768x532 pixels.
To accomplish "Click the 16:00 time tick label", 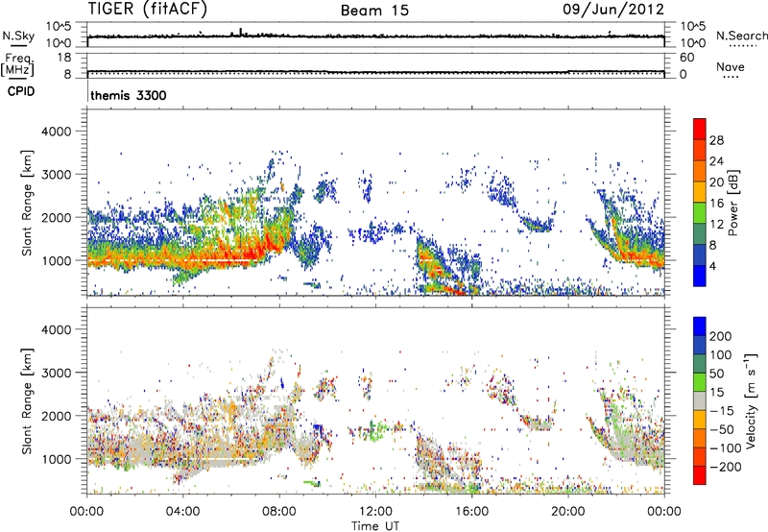I will pos(471,512).
